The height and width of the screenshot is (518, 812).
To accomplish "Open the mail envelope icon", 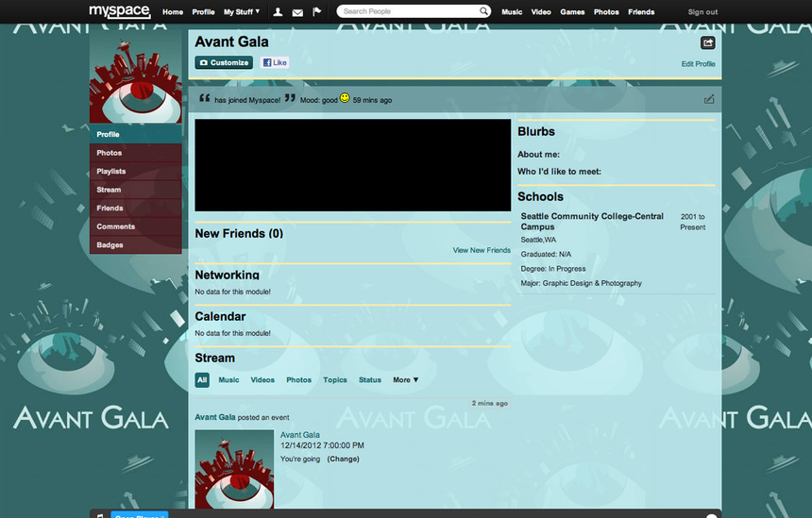I will [297, 12].
